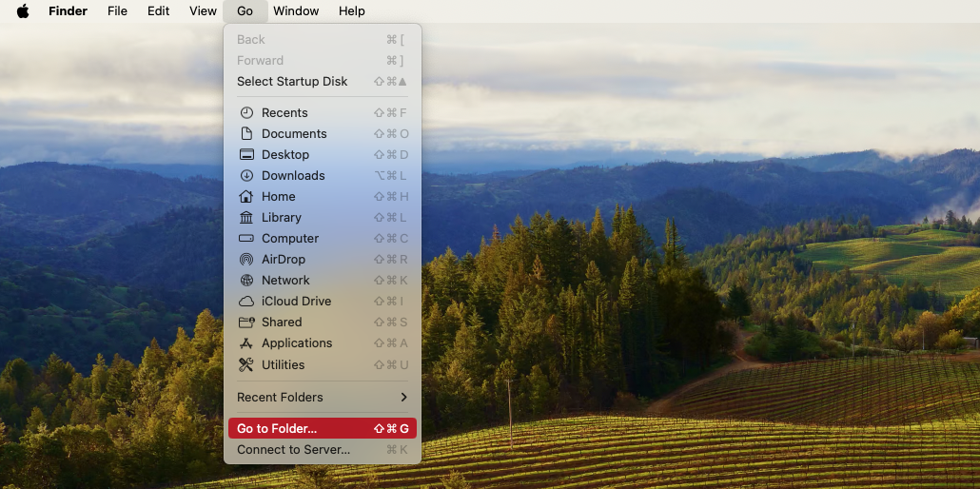Image resolution: width=980 pixels, height=489 pixels.
Task: Click the AirDrop radar icon
Action: pos(246,260)
